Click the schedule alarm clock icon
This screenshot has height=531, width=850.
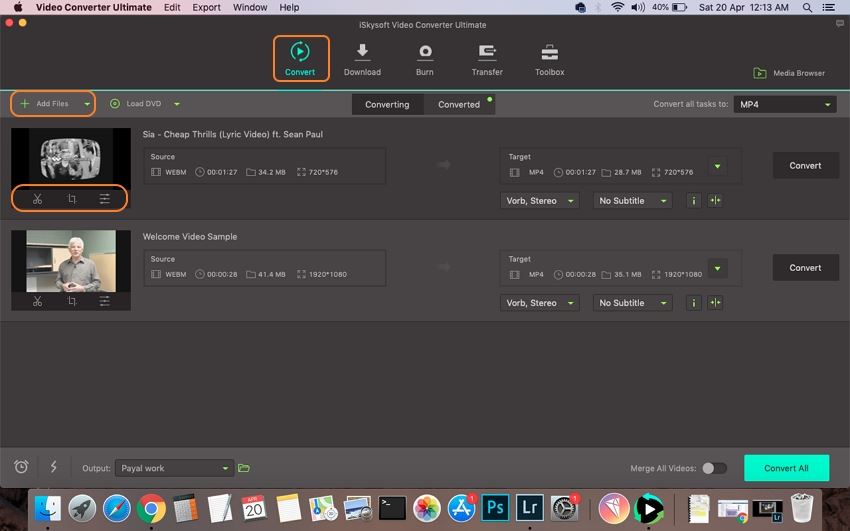coord(21,467)
